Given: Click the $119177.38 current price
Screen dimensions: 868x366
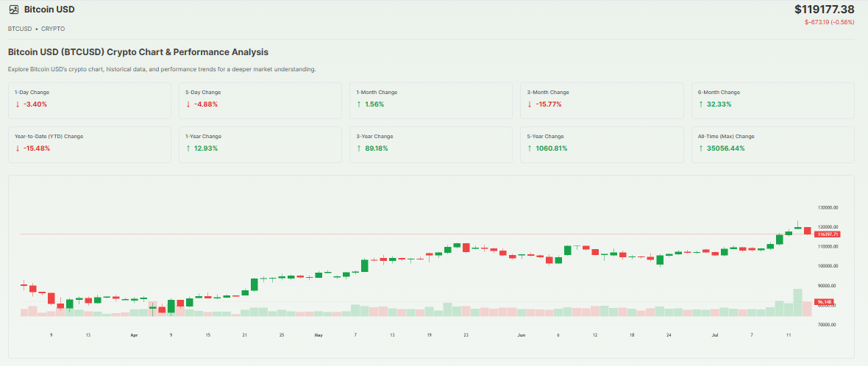Looking at the screenshot, I should pyautogui.click(x=825, y=10).
